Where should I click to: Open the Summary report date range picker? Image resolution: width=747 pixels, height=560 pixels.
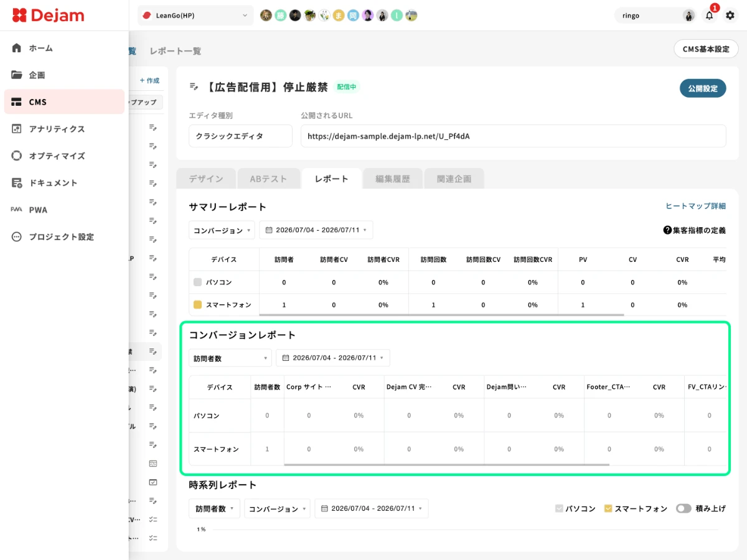click(316, 230)
